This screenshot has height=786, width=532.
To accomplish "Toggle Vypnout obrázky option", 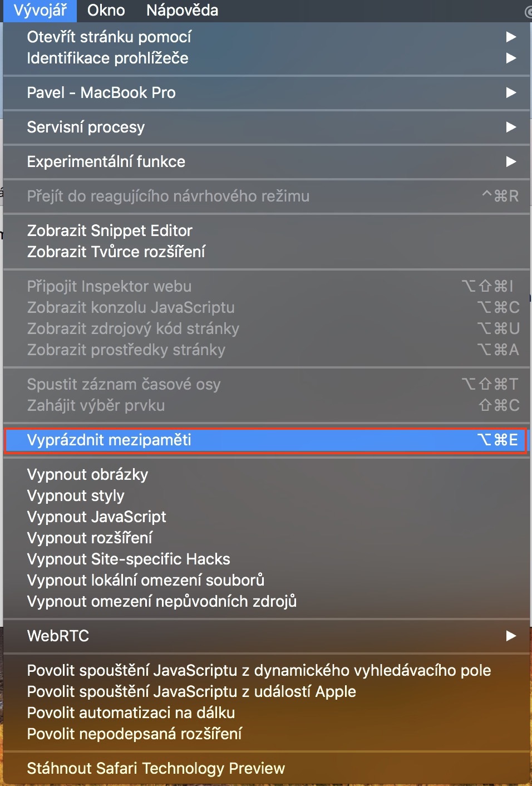I will coord(87,474).
